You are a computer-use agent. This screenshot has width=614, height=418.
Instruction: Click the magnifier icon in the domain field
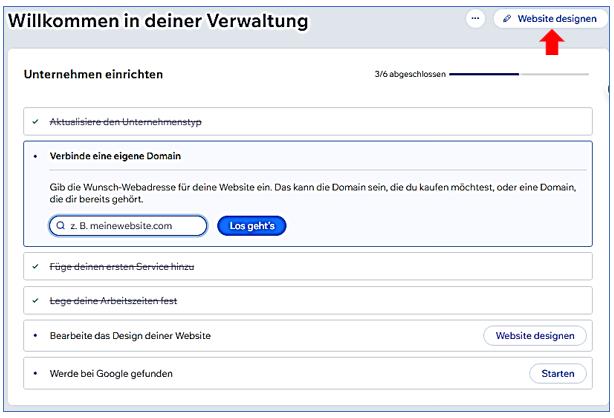click(x=60, y=226)
